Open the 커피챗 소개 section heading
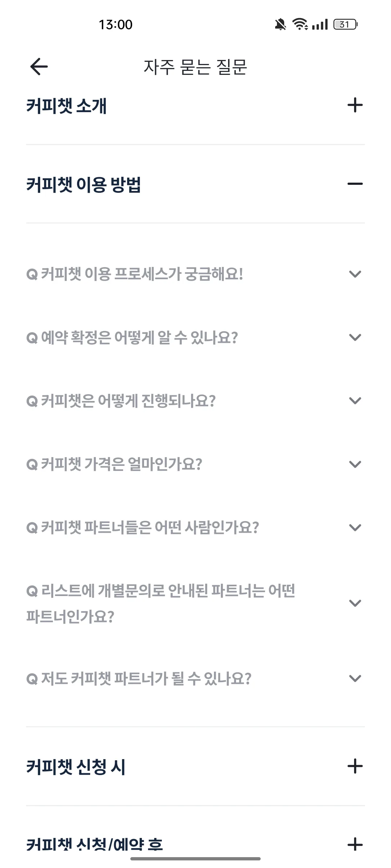391x868 pixels. point(66,106)
